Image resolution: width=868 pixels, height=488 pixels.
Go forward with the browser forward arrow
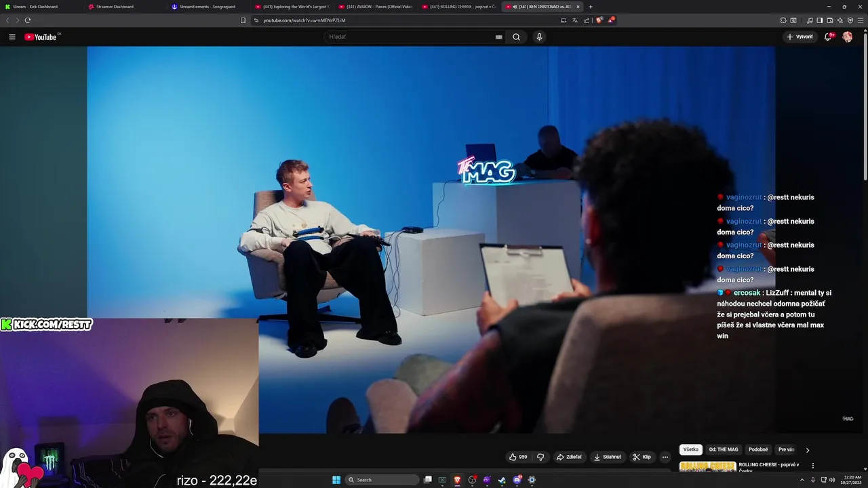click(17, 20)
